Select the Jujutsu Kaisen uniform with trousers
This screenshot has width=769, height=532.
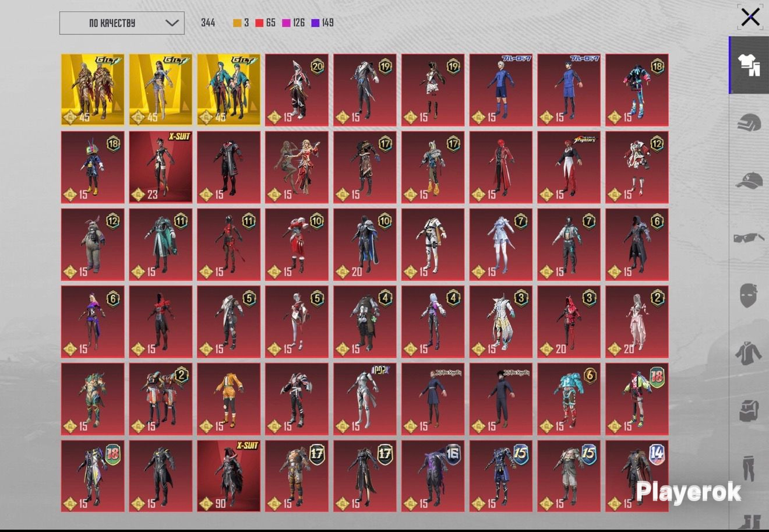click(x=501, y=399)
